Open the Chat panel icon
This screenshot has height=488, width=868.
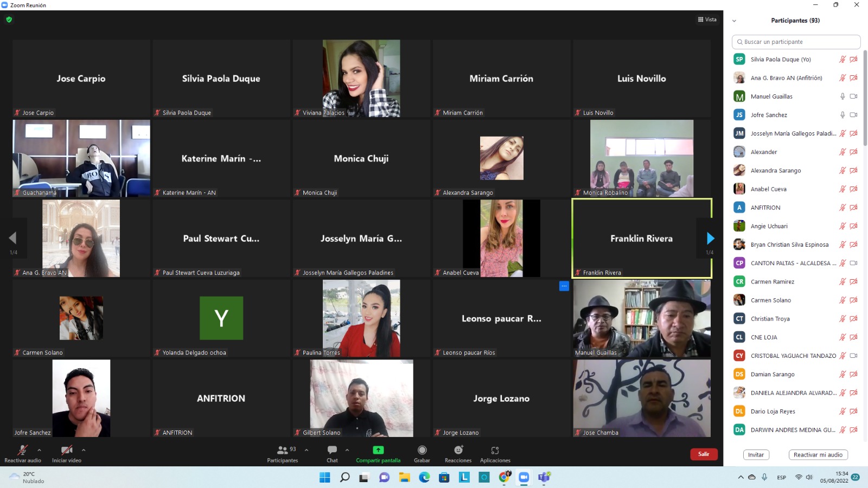[x=332, y=450]
